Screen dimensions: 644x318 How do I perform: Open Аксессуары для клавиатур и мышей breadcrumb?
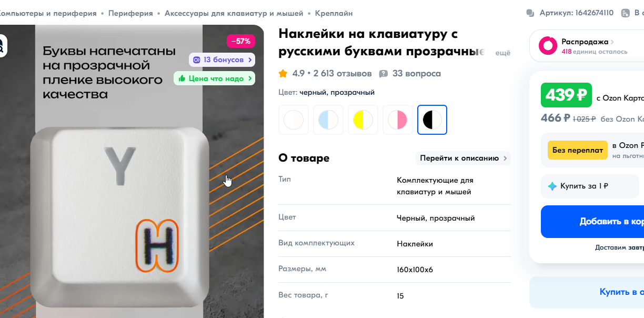[234, 13]
